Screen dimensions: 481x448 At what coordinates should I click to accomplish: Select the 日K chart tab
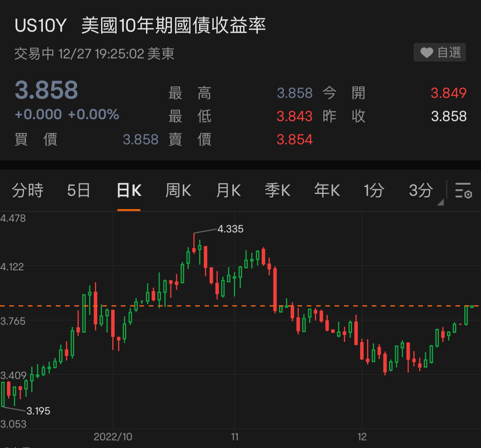(129, 190)
